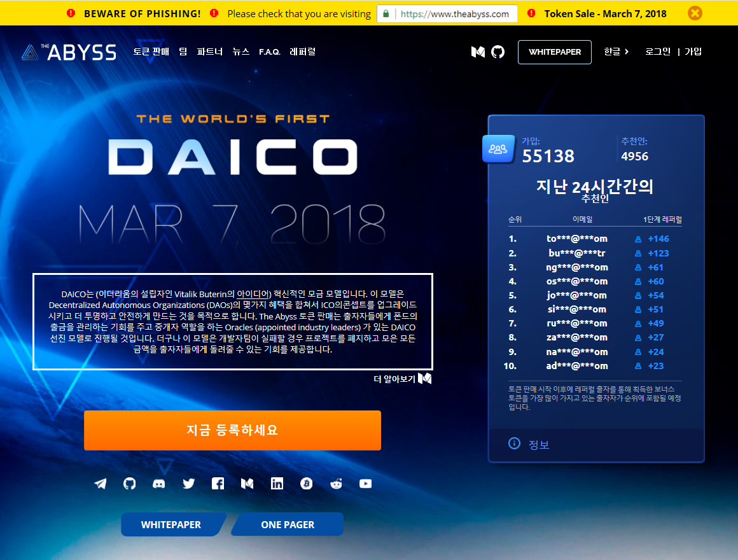Click the orange 지금 등록하세요 button
This screenshot has height=560, width=738.
pyautogui.click(x=232, y=430)
